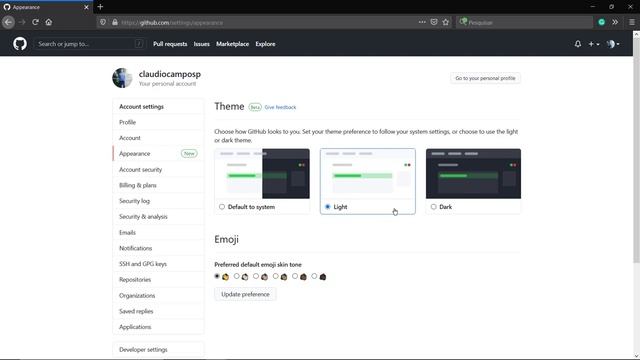Image resolution: width=640 pixels, height=360 pixels.
Task: Open the Account settings item
Action: click(x=158, y=138)
